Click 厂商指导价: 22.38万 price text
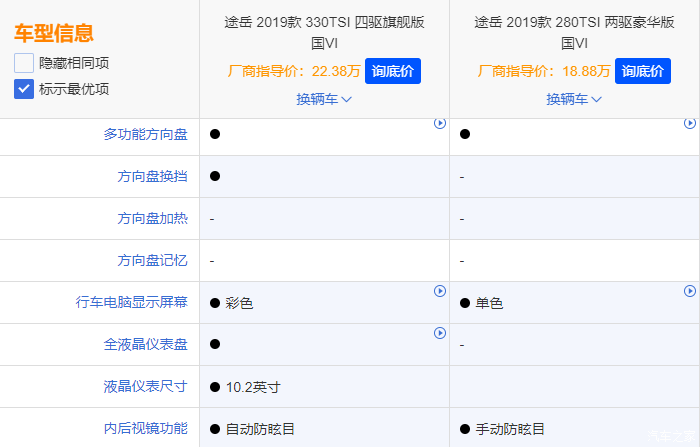The height and width of the screenshot is (447, 700). 294,71
